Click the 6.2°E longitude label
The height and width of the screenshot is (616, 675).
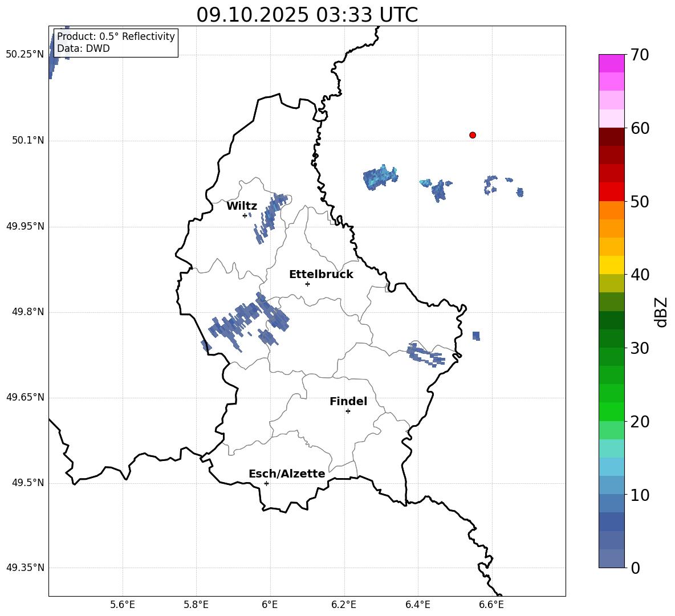tap(344, 605)
